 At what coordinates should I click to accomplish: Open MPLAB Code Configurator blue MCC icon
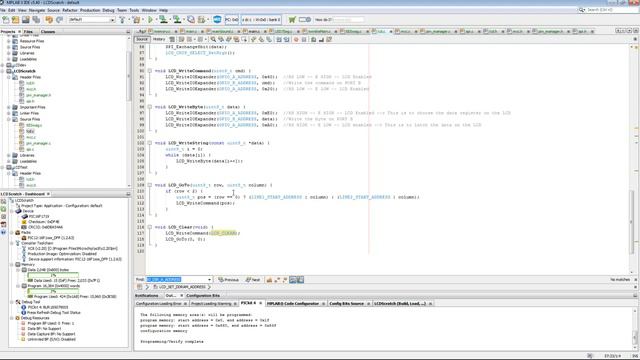coord(217,19)
